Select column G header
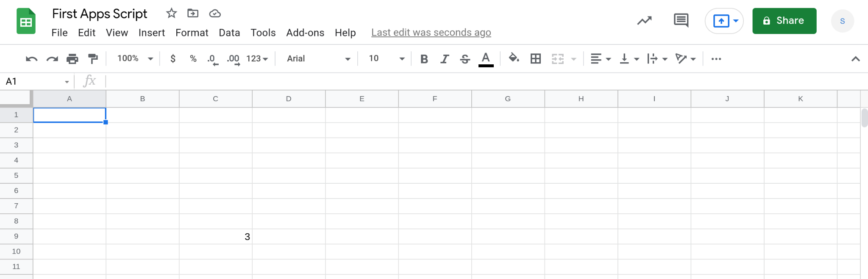Screen dimensions: 868x279 point(508,99)
